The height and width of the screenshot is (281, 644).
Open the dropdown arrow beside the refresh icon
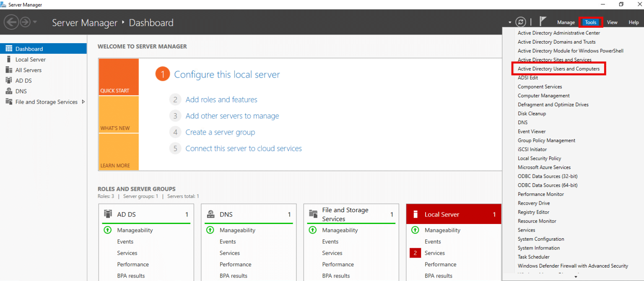[x=510, y=22]
